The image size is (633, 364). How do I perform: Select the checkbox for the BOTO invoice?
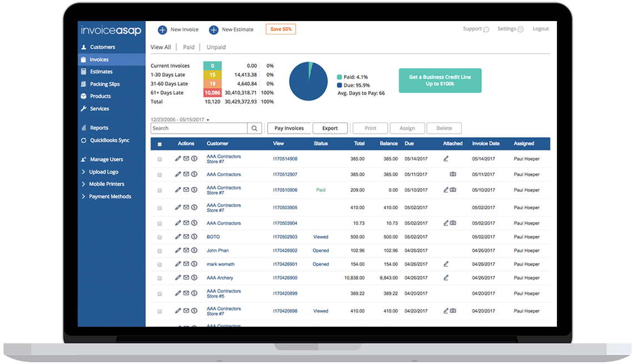pyautogui.click(x=159, y=236)
